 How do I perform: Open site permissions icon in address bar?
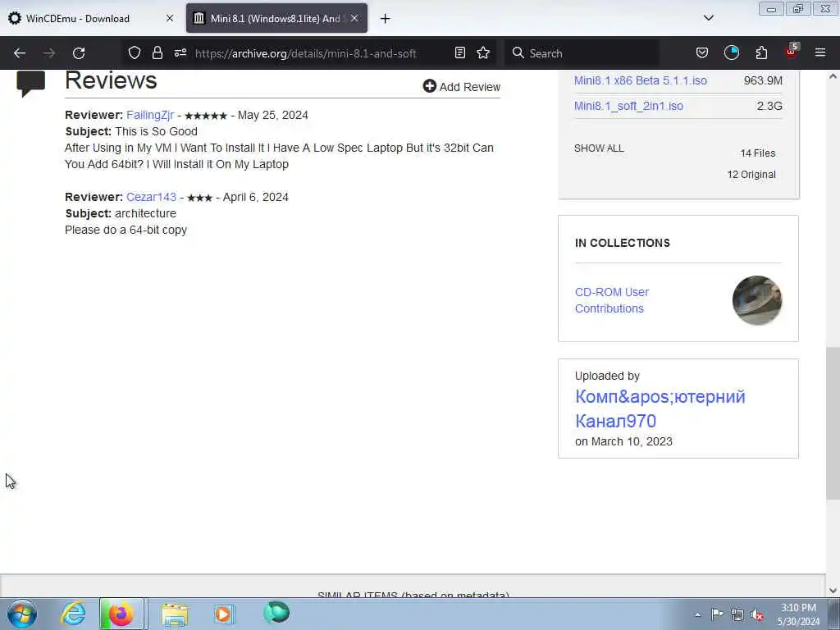pos(180,52)
